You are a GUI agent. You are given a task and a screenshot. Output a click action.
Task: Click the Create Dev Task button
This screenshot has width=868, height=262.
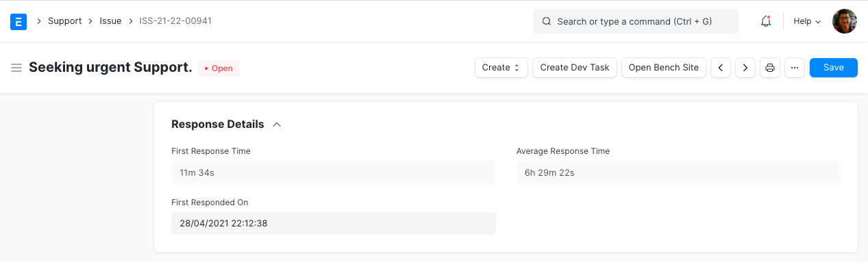(575, 68)
